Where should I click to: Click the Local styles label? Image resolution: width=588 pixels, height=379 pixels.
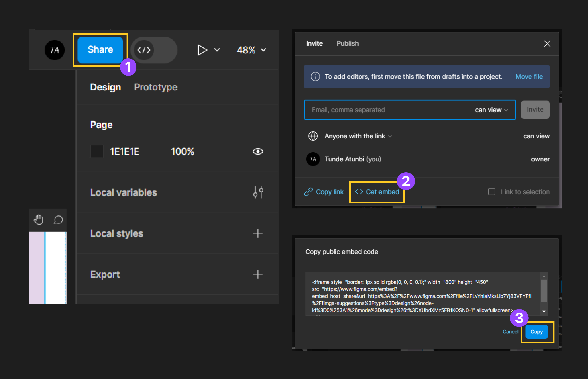[x=117, y=233]
